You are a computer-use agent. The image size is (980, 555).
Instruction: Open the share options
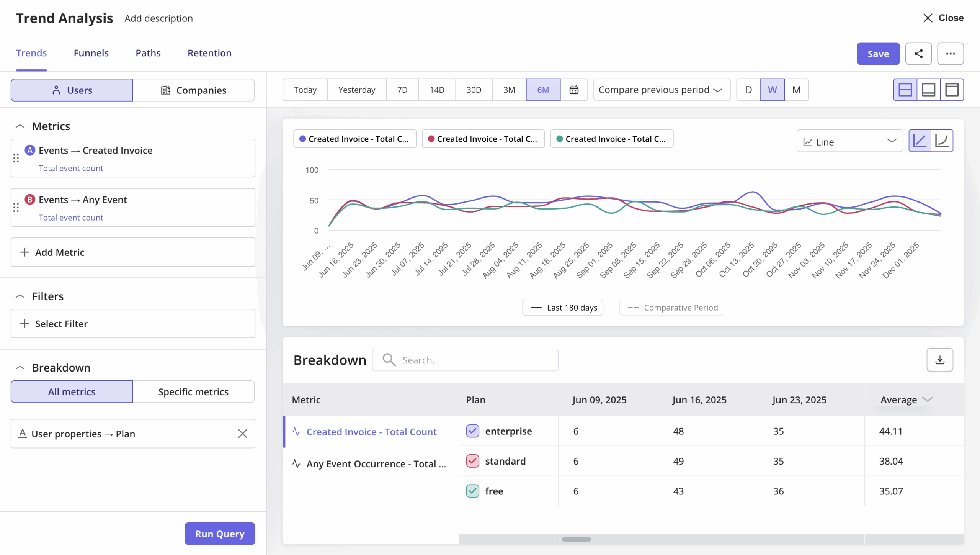tap(919, 54)
